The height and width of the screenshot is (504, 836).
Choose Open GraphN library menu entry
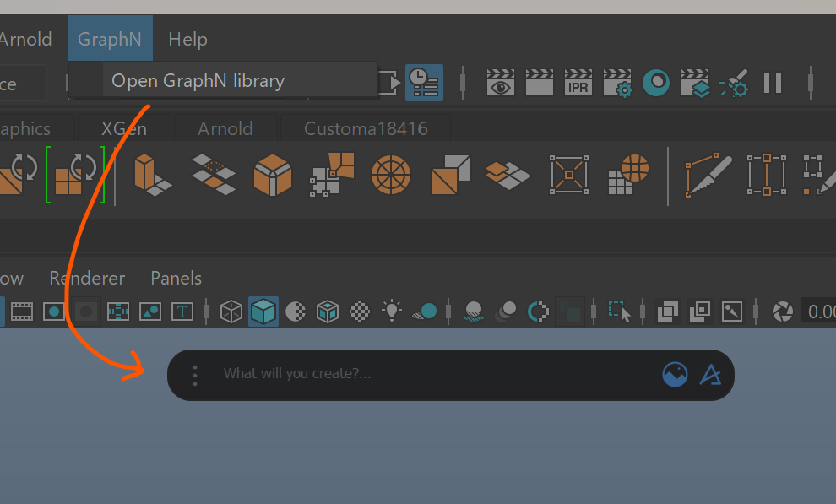point(223,80)
